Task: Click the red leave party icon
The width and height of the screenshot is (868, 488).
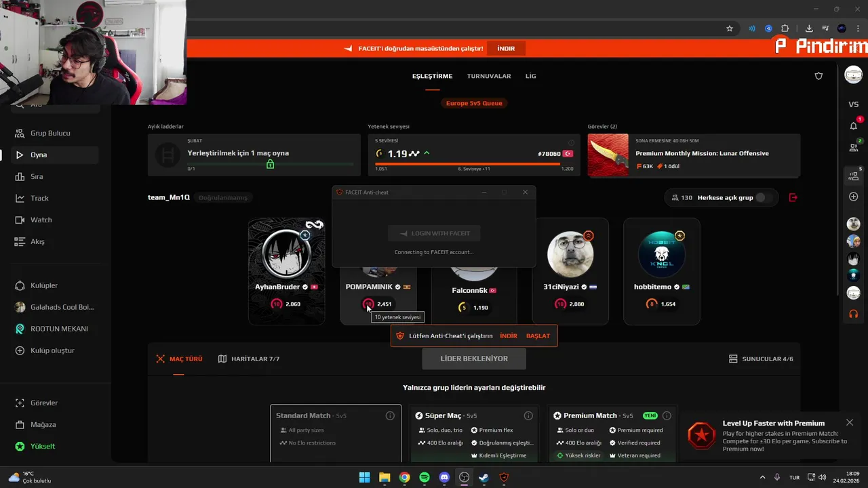Action: [793, 197]
